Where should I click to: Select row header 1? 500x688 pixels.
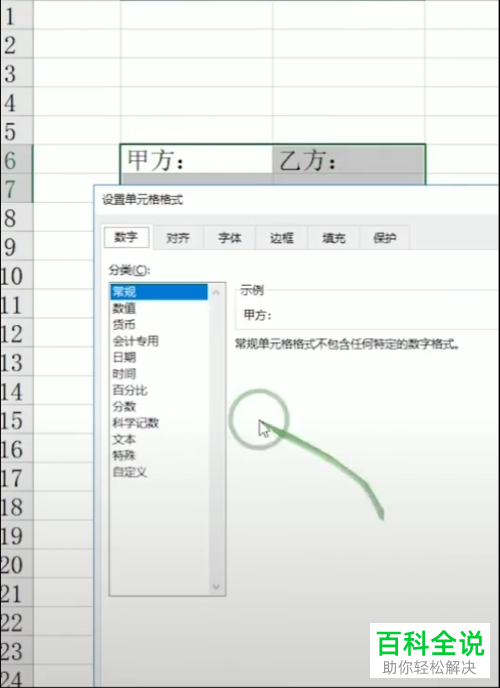pyautogui.click(x=16, y=16)
